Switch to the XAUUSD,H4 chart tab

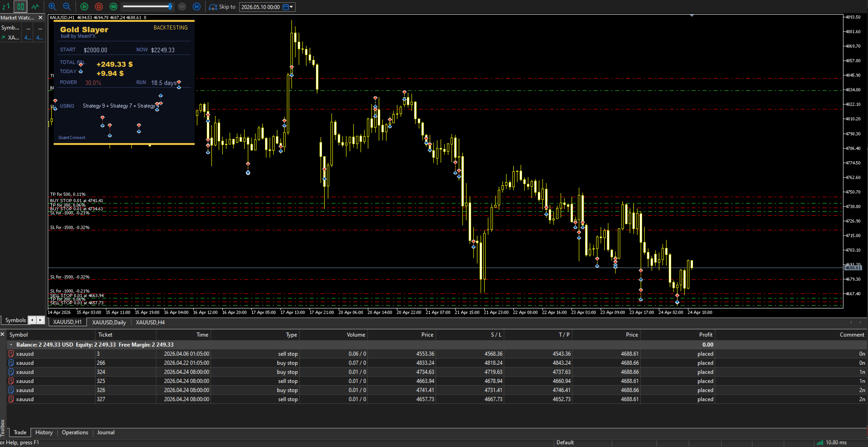point(150,322)
